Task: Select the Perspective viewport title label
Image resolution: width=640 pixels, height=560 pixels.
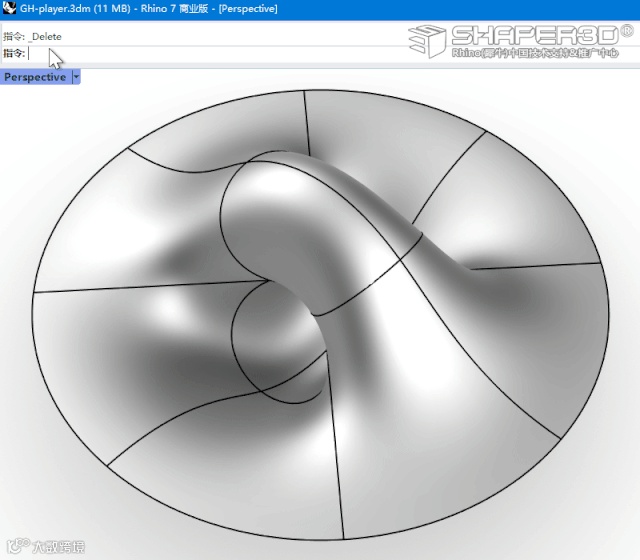Action: (35, 77)
